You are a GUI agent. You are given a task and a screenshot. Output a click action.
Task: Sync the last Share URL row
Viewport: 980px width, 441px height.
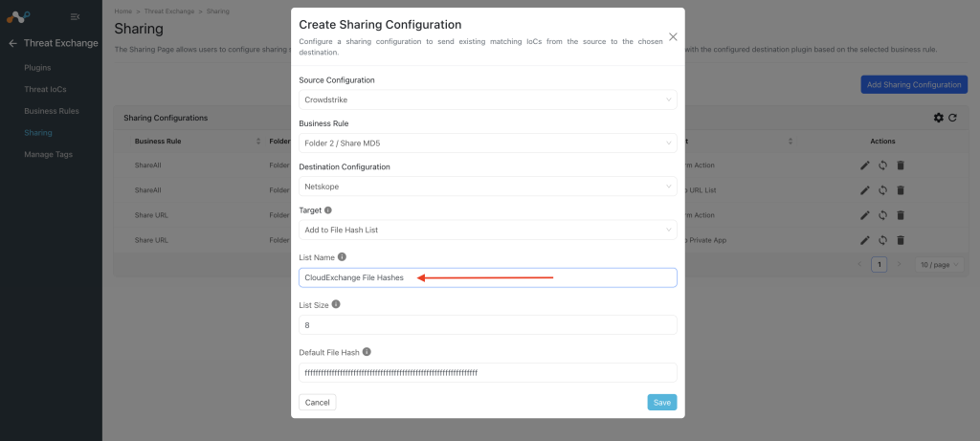(882, 240)
